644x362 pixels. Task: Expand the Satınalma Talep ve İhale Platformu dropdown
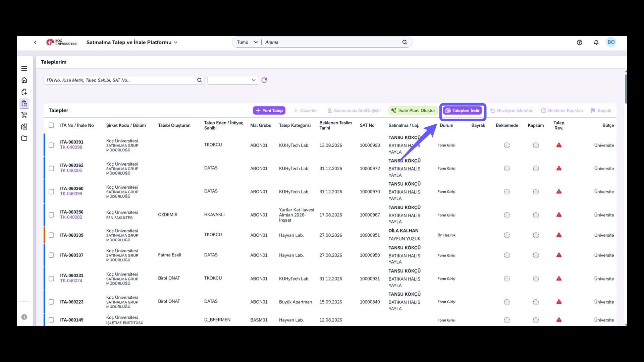point(132,42)
